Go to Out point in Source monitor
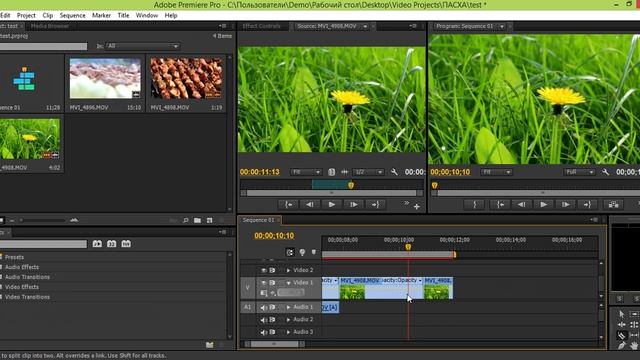The height and width of the screenshot is (360, 640). (x=376, y=204)
